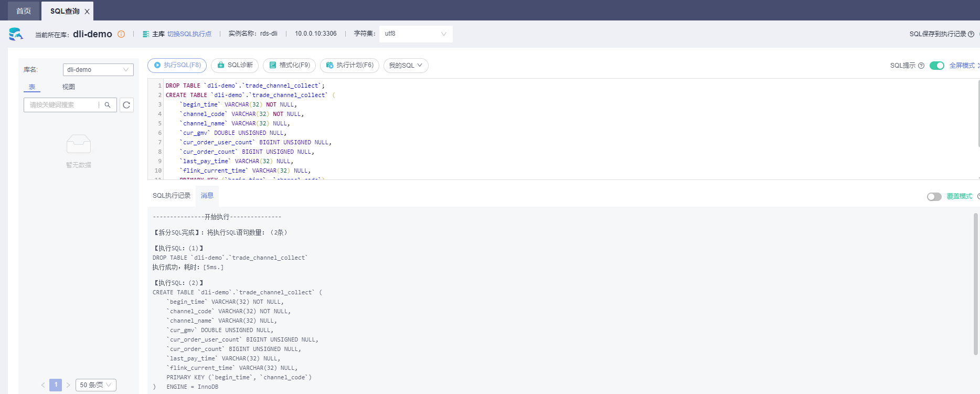Click the 执行成功, 耗时: [5ms.] message
Image resolution: width=980 pixels, height=394 pixels.
point(188,268)
